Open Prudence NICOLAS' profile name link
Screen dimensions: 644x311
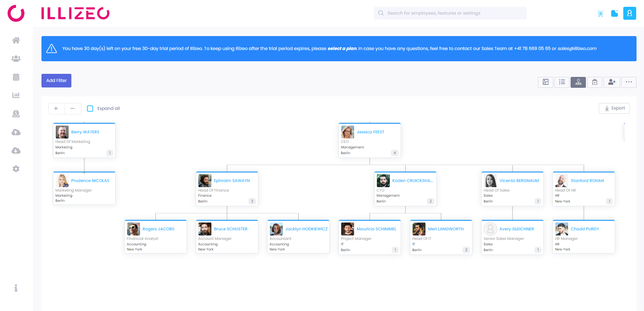pyautogui.click(x=90, y=181)
